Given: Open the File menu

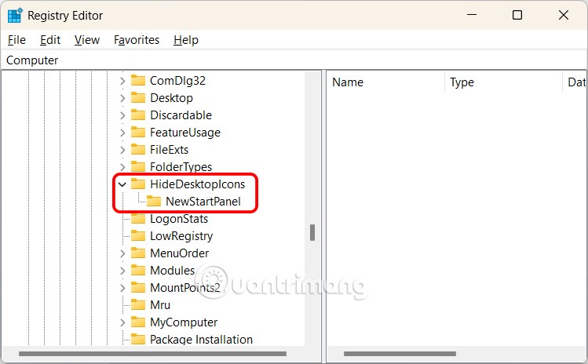Looking at the screenshot, I should click(16, 40).
